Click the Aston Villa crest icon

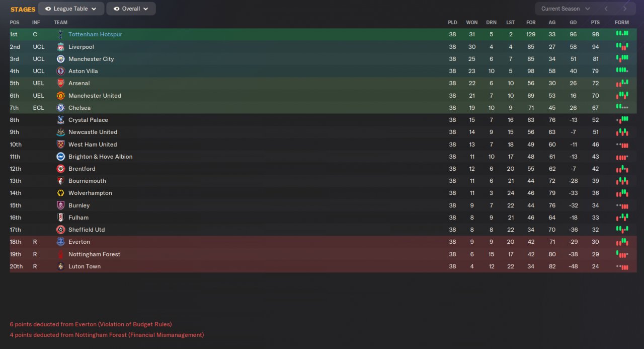[x=60, y=71]
